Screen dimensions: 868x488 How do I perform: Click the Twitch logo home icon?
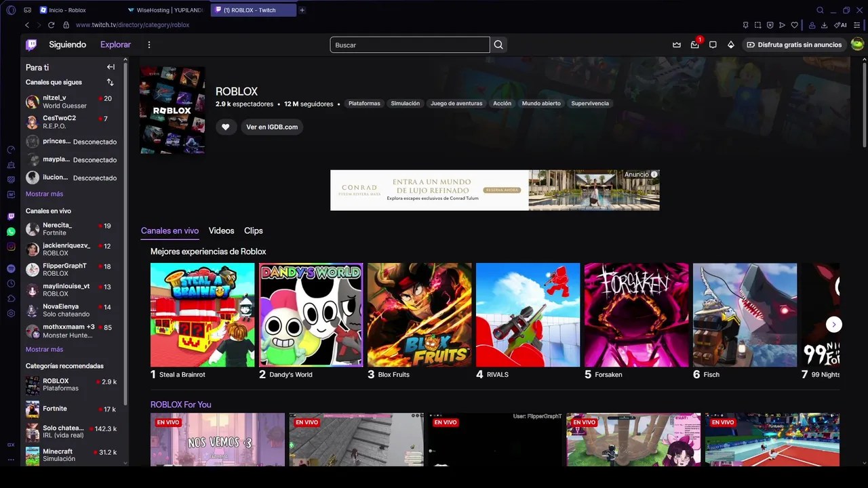coord(31,45)
